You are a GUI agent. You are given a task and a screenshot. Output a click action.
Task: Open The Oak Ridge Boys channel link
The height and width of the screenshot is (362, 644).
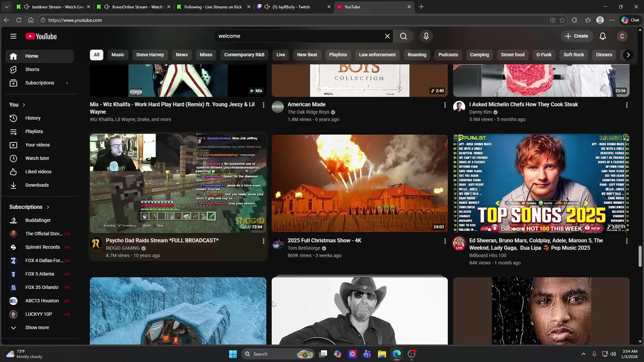coord(308,112)
